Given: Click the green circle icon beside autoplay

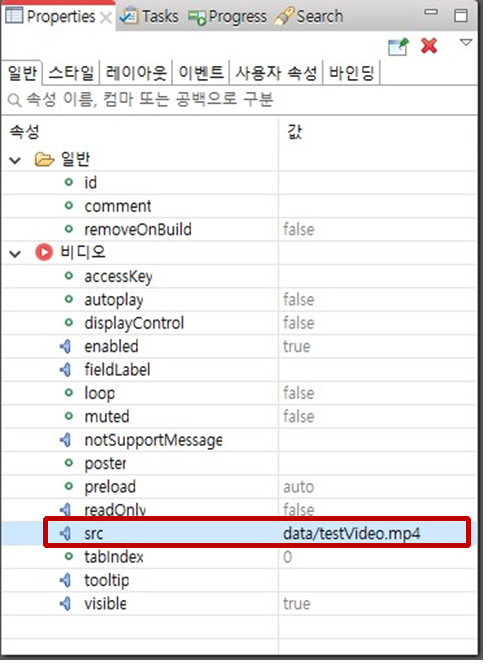Looking at the screenshot, I should pos(69,299).
